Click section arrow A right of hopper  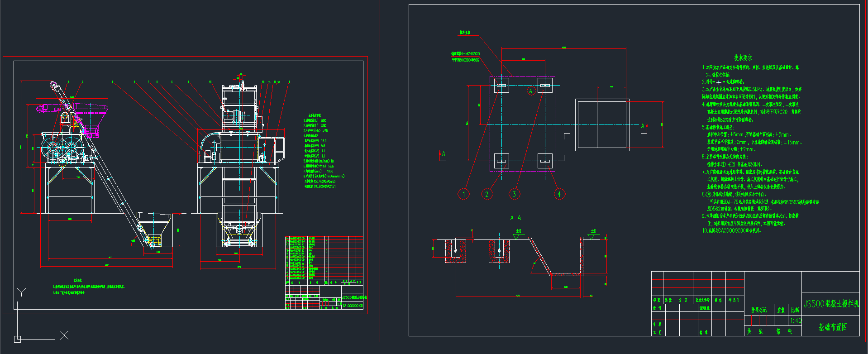tap(643, 126)
